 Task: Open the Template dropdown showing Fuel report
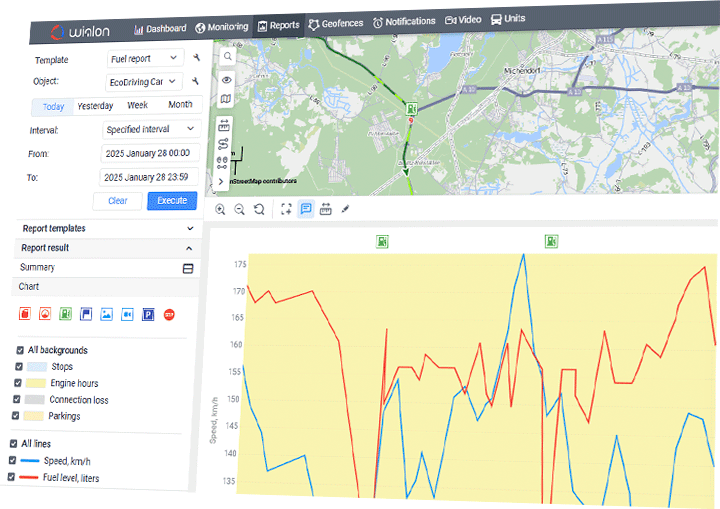tap(144, 60)
